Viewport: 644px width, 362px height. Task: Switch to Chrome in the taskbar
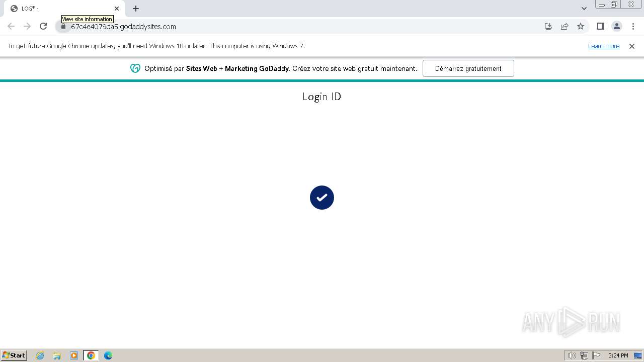pos(91,355)
